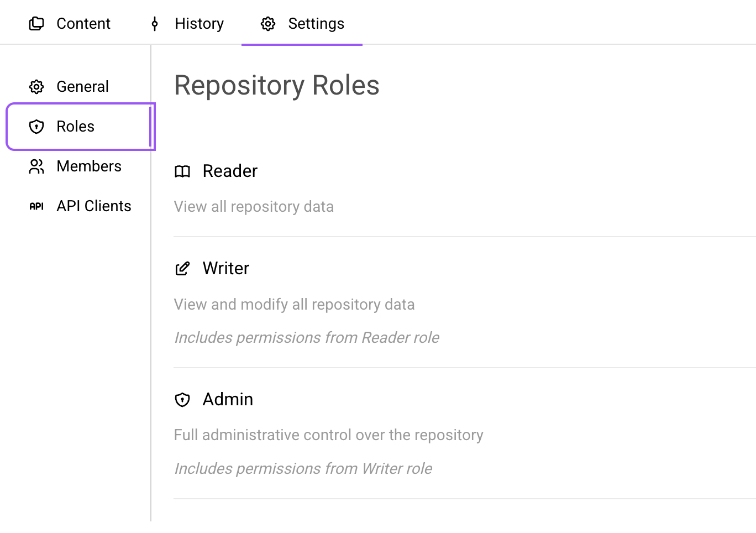756x533 pixels.
Task: Click the Content tab stacked-pages icon
Action: click(36, 24)
